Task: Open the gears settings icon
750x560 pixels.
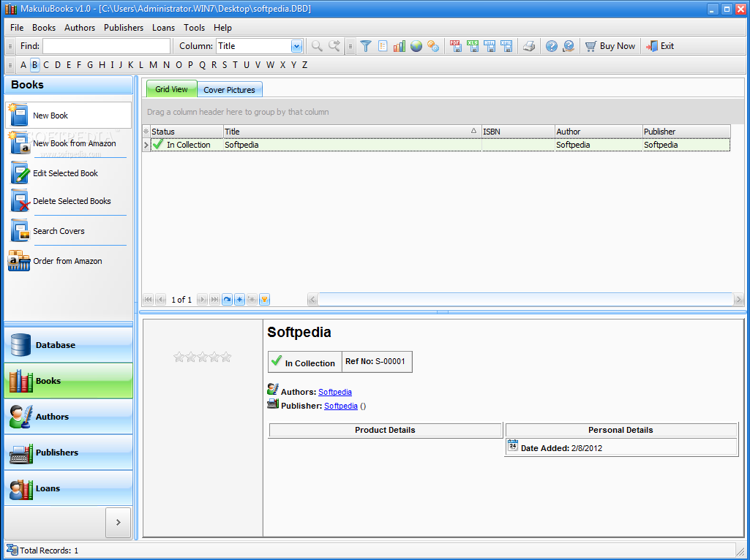Action: click(x=433, y=46)
